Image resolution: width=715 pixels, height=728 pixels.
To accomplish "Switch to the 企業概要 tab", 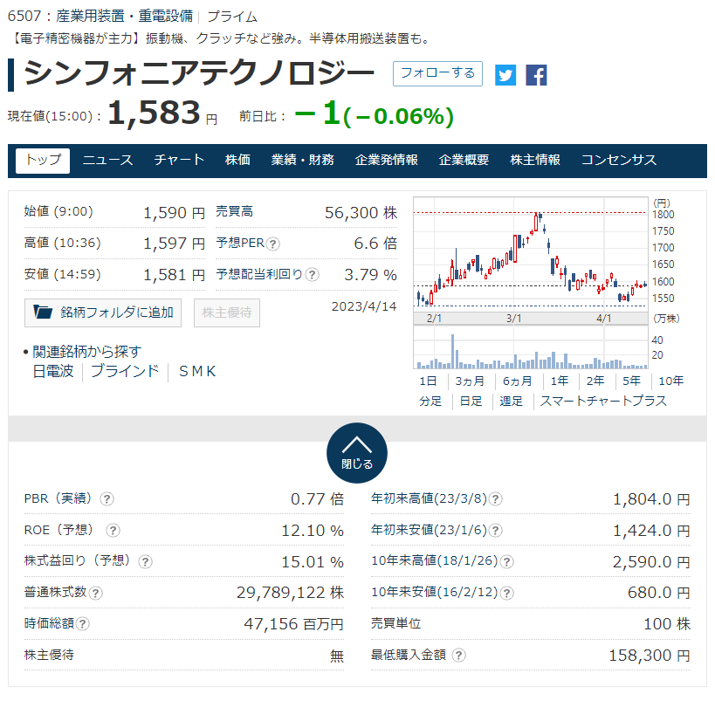I will (x=464, y=161).
